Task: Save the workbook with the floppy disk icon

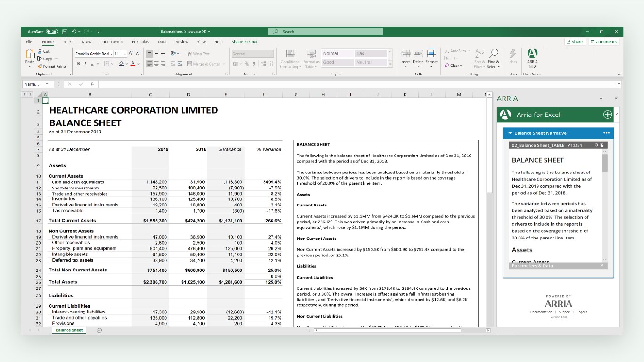Action: [x=65, y=32]
